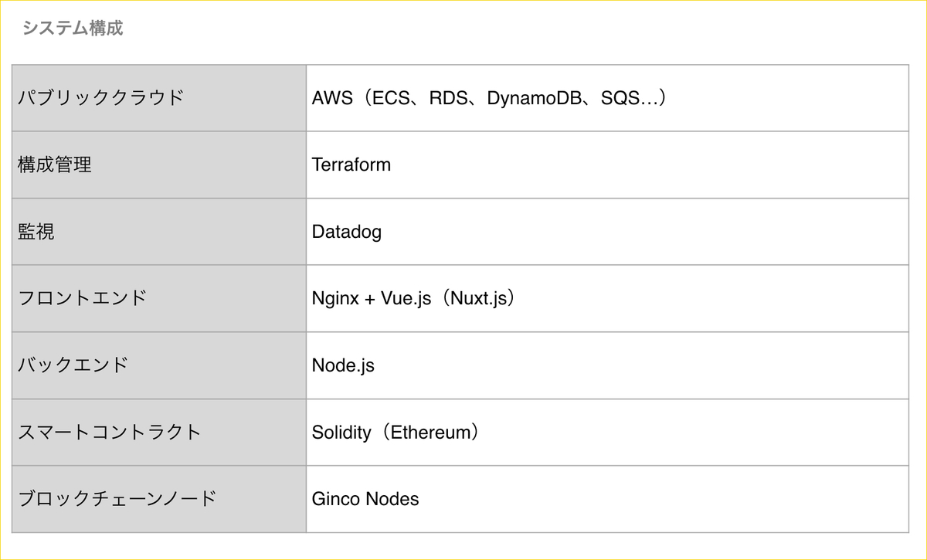
Task: Select the パブリッククラウド row label
Action: tap(159, 98)
